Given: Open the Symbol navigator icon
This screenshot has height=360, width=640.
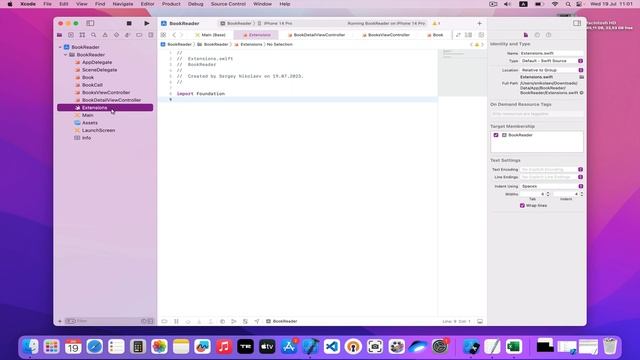Looking at the screenshot, I should [x=82, y=35].
